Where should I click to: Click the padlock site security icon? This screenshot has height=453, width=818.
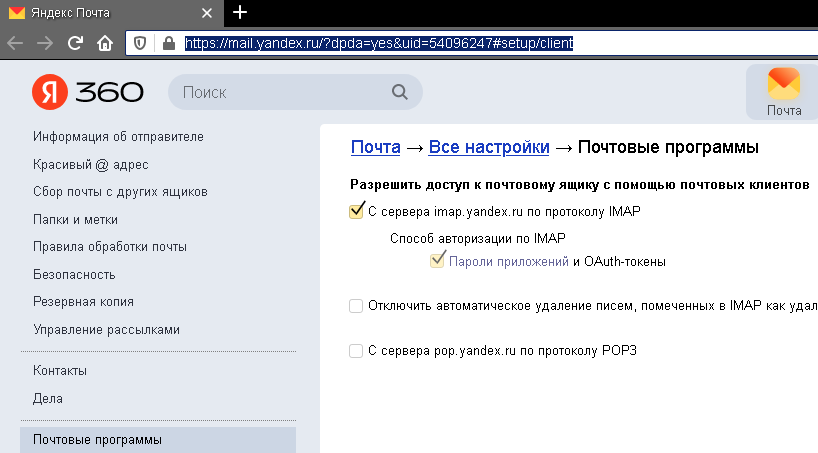click(167, 43)
